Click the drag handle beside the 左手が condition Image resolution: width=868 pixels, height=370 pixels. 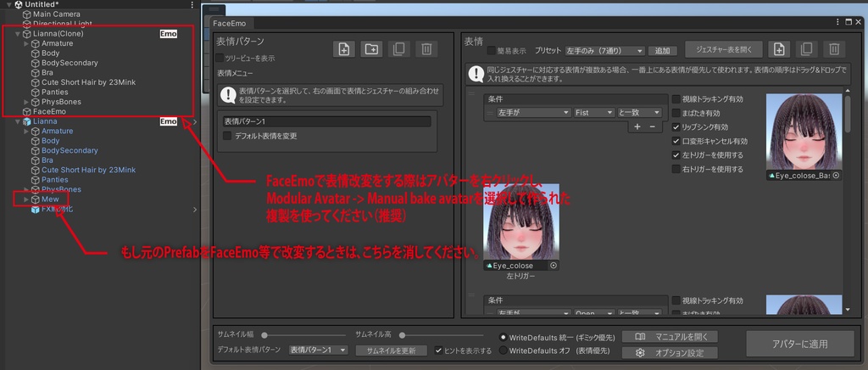click(489, 112)
